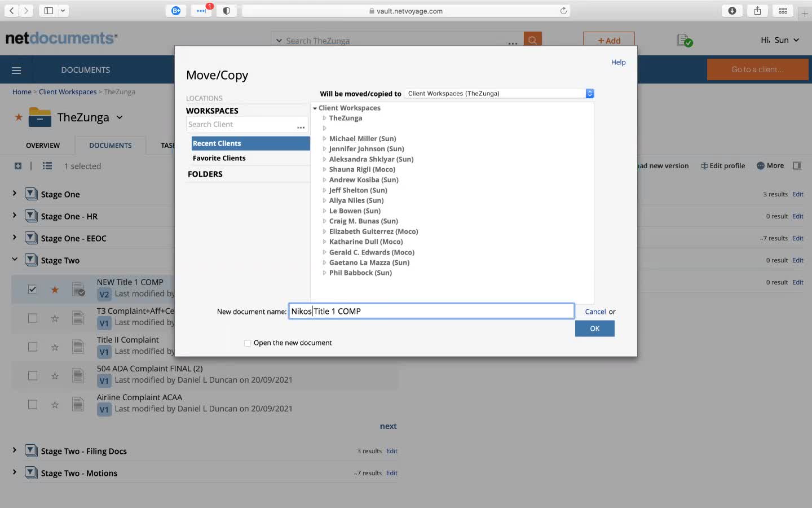Confirm with the OK button
The image size is (812, 508).
point(595,329)
